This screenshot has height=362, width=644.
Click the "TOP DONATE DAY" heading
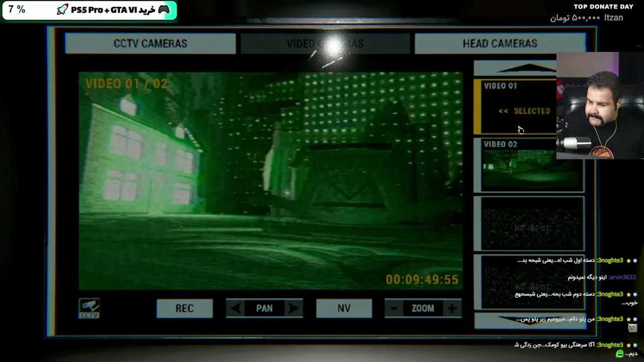[603, 7]
